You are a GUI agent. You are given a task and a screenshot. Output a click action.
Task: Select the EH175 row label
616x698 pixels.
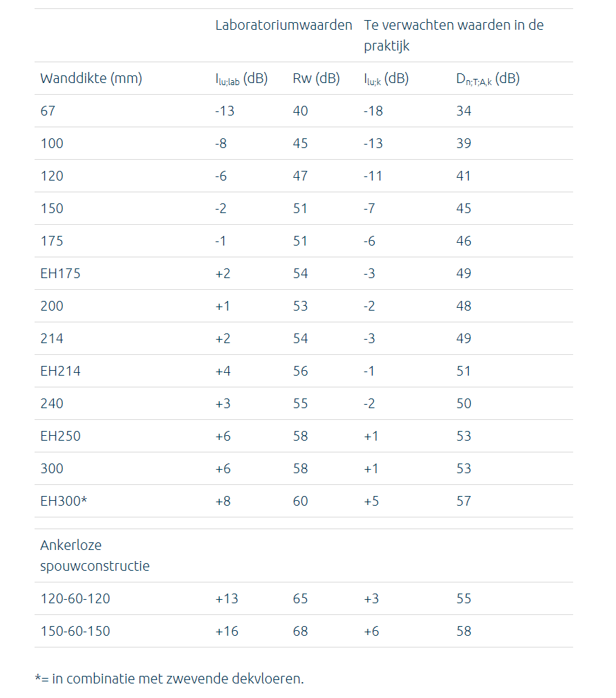coord(60,273)
